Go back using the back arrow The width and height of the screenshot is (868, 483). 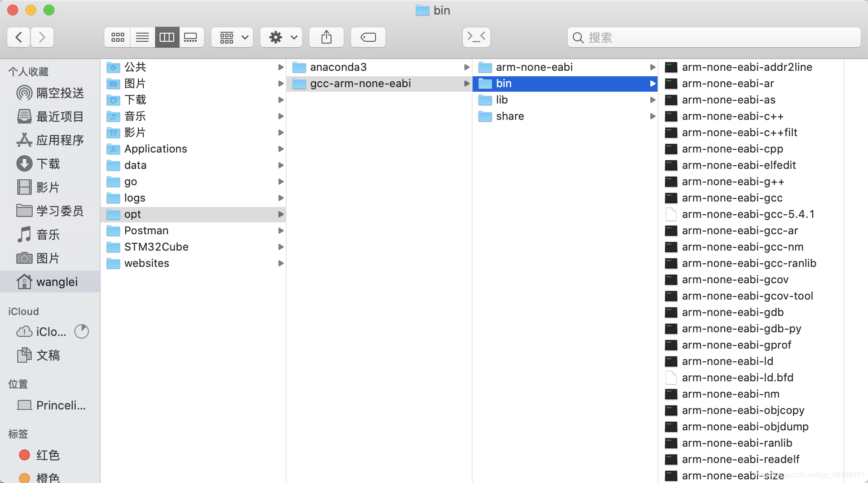19,37
